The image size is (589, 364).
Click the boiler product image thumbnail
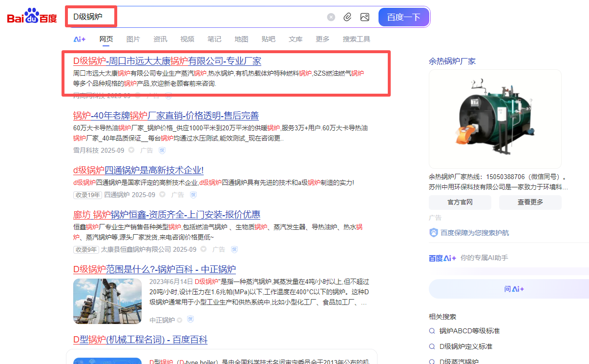(x=495, y=119)
